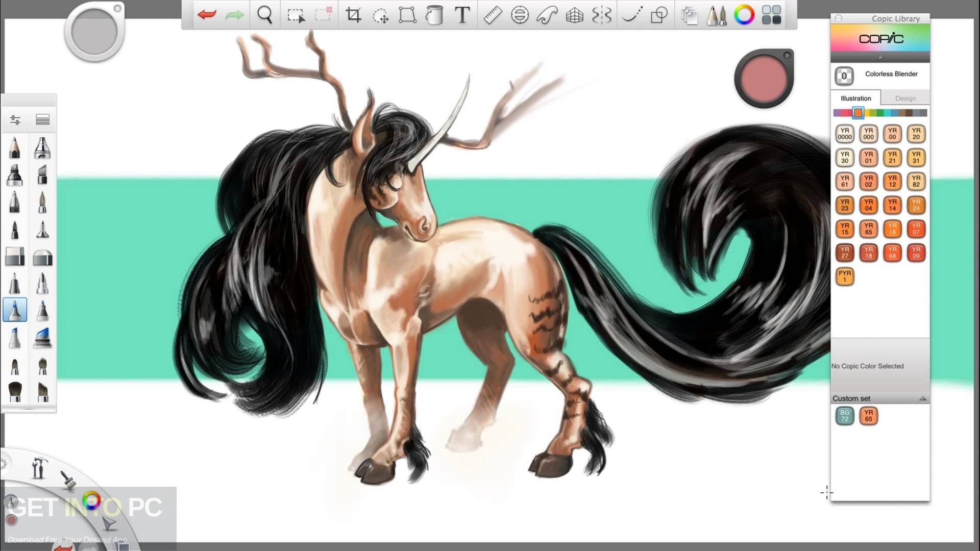
Task: Select the Zoom magnifier tool
Action: (x=264, y=15)
